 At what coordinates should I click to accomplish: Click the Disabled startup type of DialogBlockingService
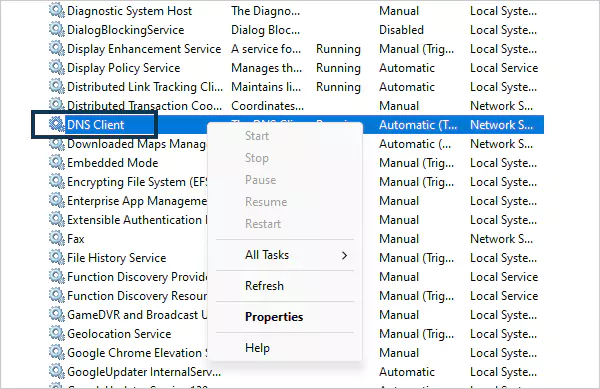[x=401, y=30]
